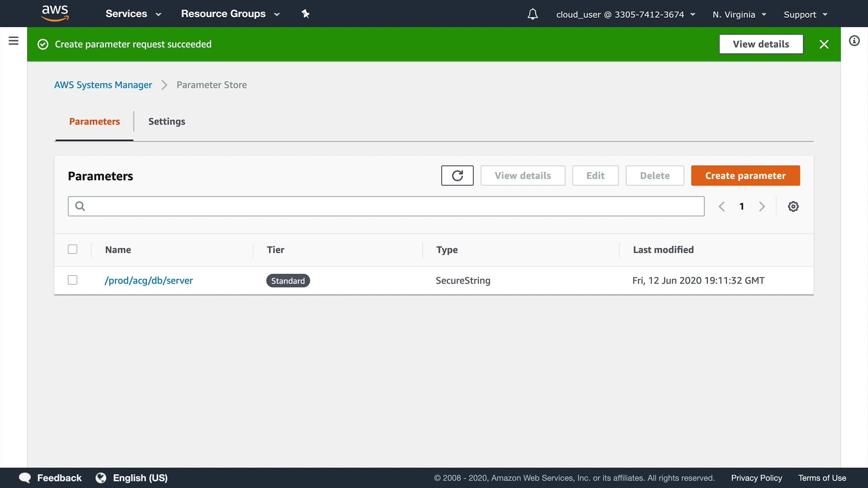Open the Support dropdown menu

coord(805,14)
